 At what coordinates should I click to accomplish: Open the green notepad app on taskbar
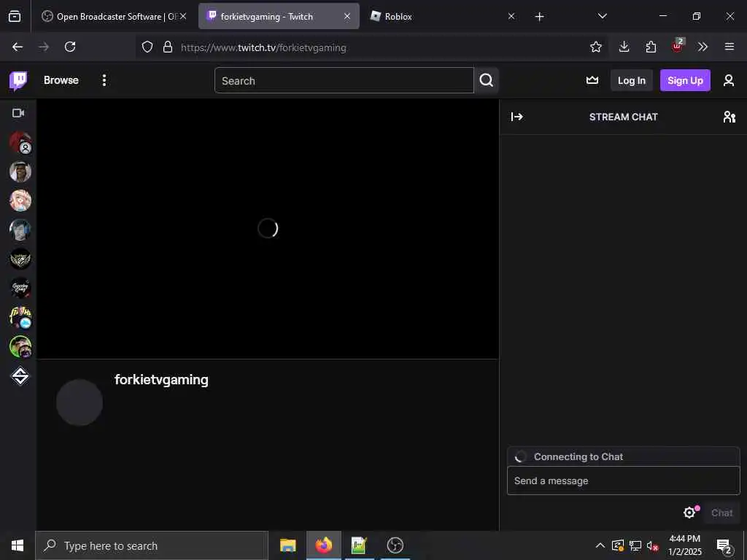pos(358,545)
